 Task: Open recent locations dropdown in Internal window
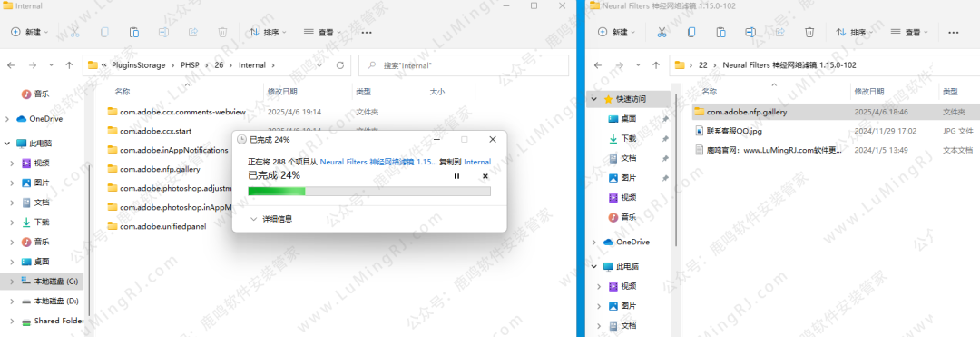(51, 65)
